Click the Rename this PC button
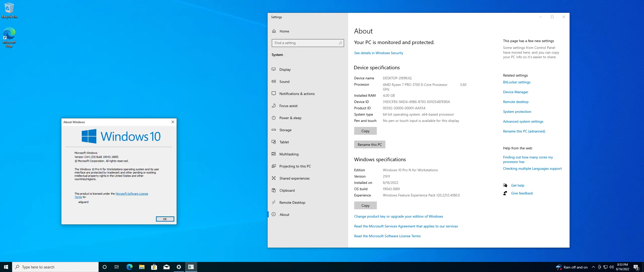 click(370, 145)
